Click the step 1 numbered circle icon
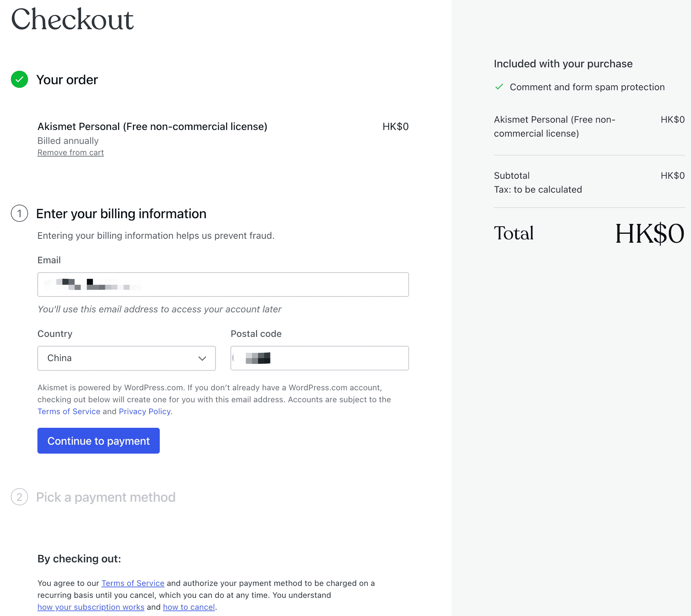The width and height of the screenshot is (691, 616). pos(19,214)
